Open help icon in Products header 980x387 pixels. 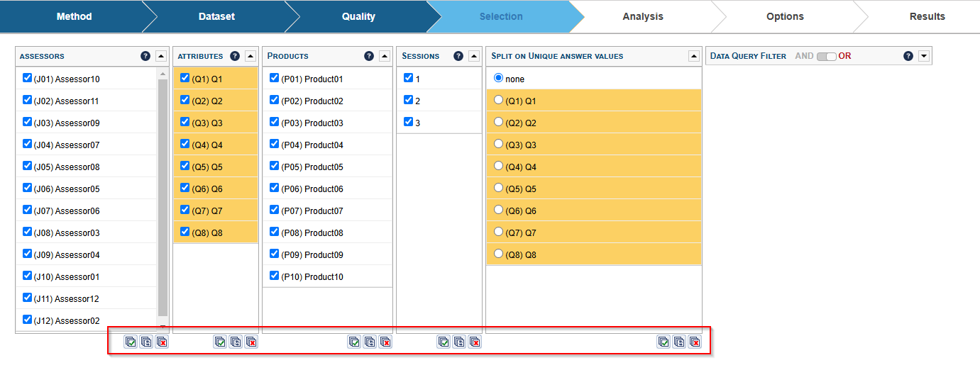369,56
